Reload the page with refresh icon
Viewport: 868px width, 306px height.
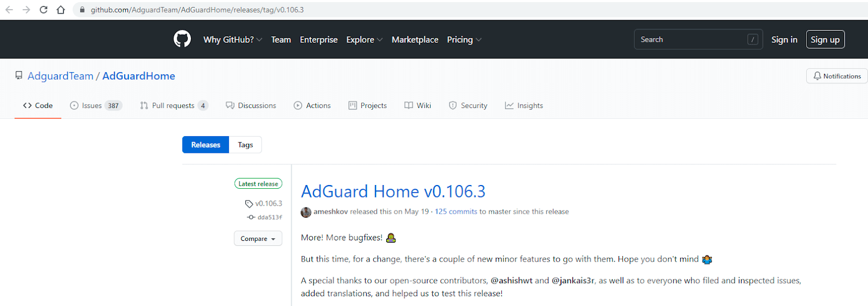43,10
